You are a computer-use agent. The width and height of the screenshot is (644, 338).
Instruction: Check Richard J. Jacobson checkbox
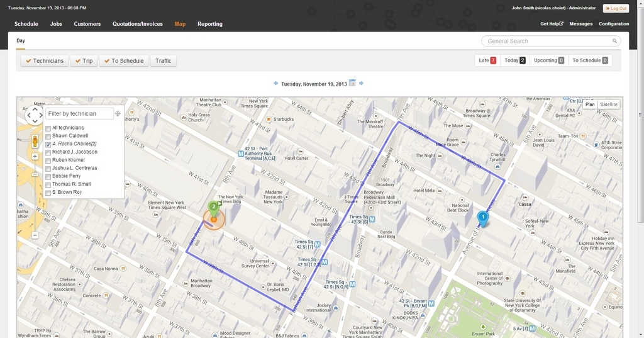click(x=48, y=152)
